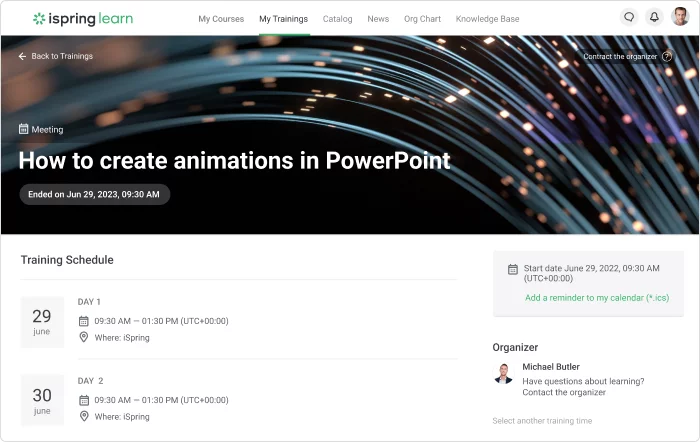Screen dimensions: 700x442
Task: Click the iSpring Learn logo
Action: 83,19
